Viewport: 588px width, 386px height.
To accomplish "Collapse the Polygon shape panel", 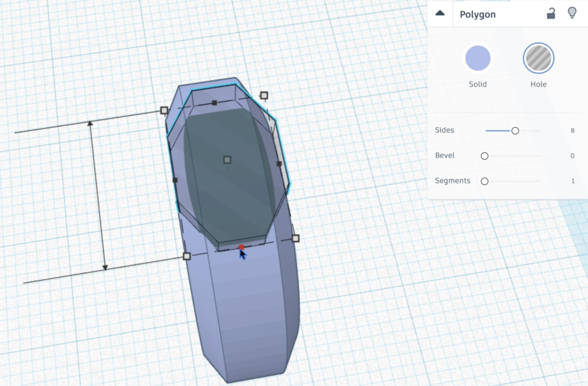I will click(440, 13).
